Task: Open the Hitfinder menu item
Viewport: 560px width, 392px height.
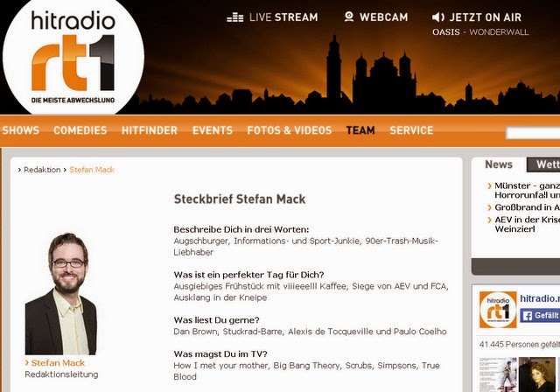Action: 150,130
